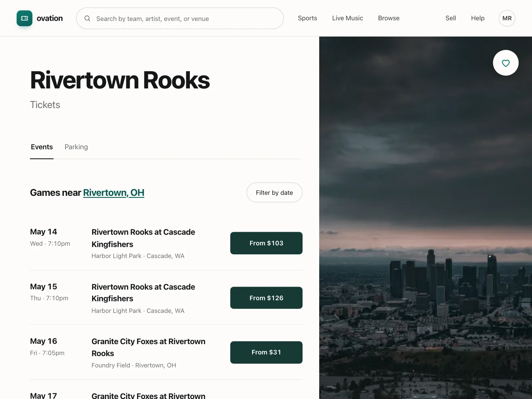Click the Rivertown Rooks page heading

pos(120,80)
